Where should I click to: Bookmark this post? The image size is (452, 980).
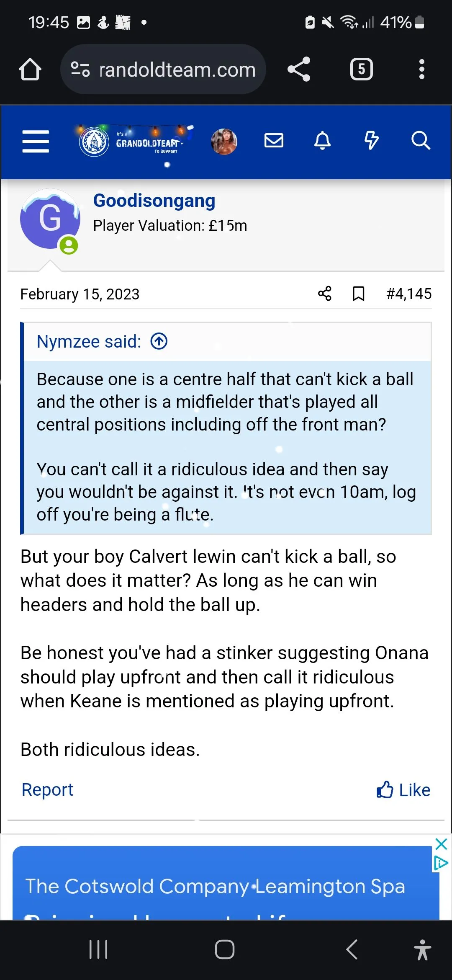pos(358,294)
